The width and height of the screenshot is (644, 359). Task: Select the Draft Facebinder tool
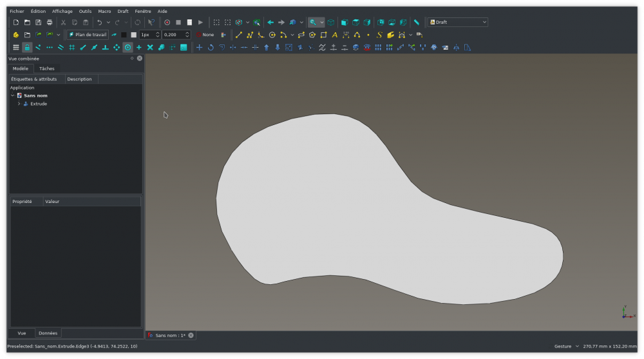[x=390, y=35]
